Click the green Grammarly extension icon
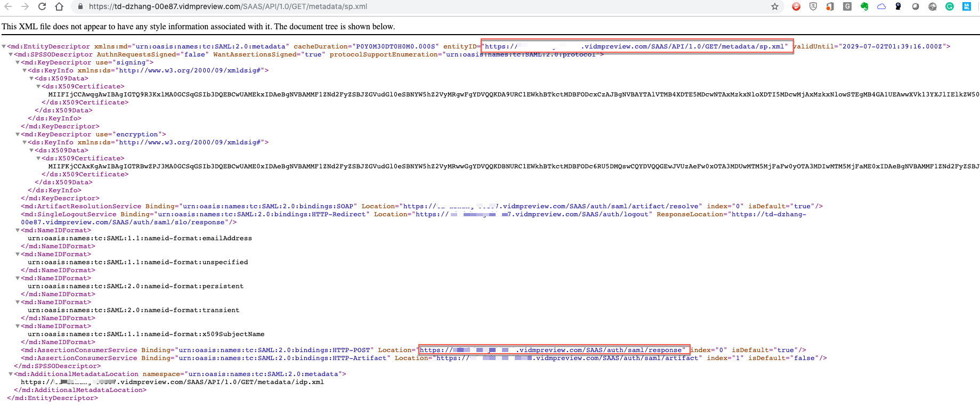The width and height of the screenshot is (980, 408). click(949, 6)
